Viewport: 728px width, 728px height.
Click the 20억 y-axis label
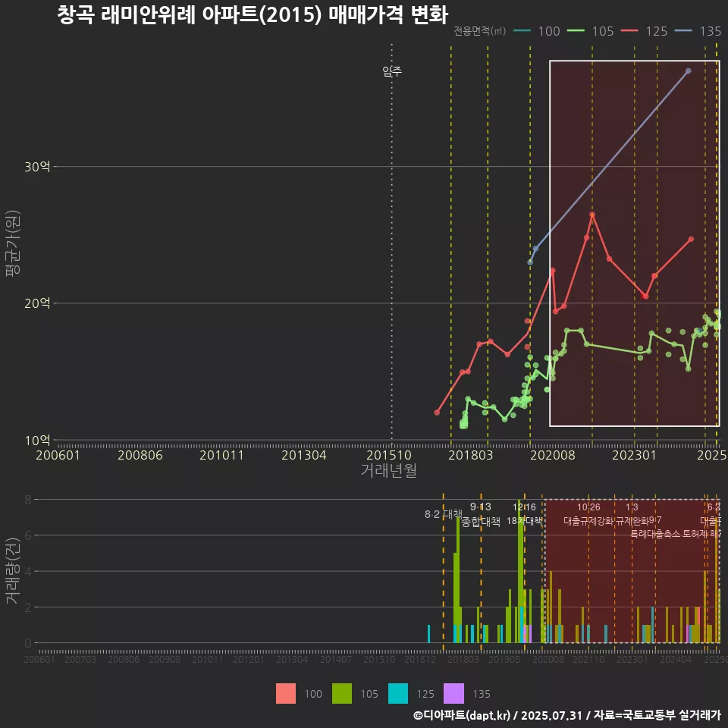pos(37,303)
